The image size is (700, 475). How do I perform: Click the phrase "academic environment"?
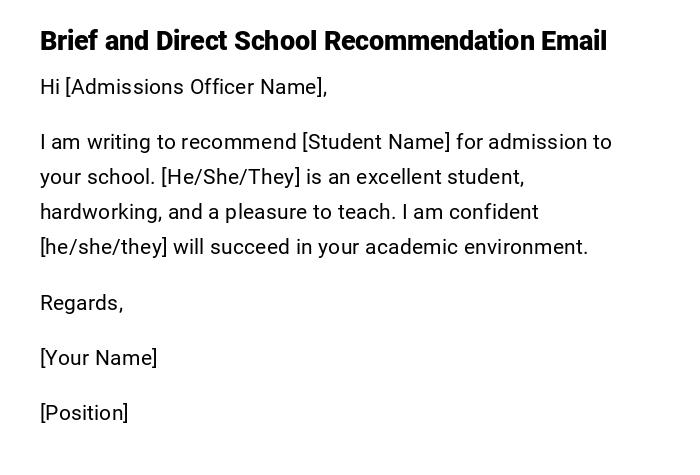coord(476,247)
